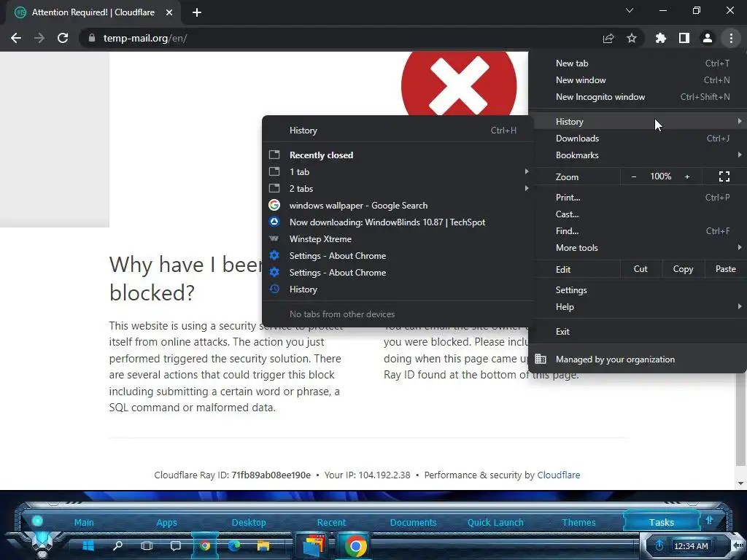
Task: Expand the Help submenu
Action: tap(638, 307)
